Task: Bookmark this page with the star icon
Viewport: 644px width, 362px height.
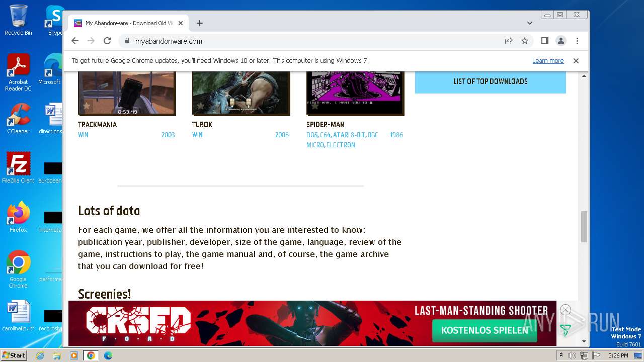Action: (x=525, y=41)
